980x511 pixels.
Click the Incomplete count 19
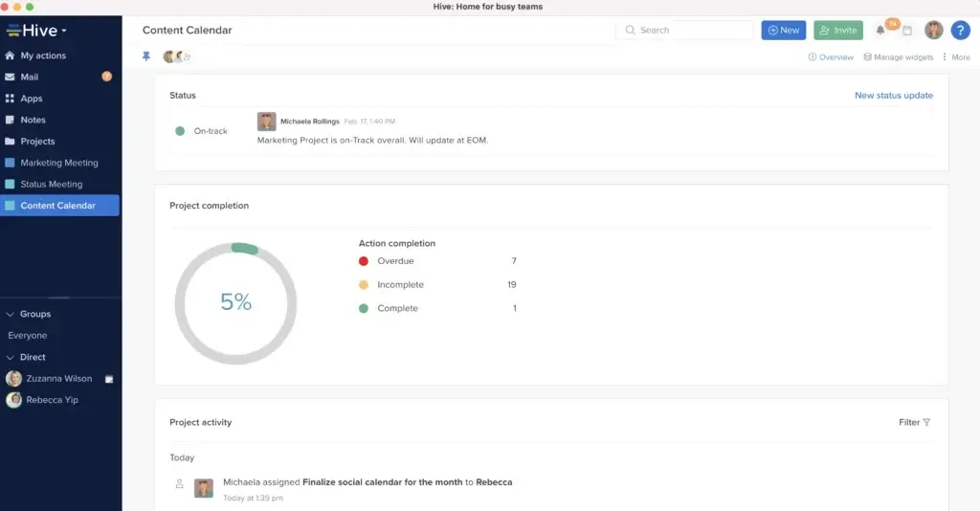(x=512, y=285)
